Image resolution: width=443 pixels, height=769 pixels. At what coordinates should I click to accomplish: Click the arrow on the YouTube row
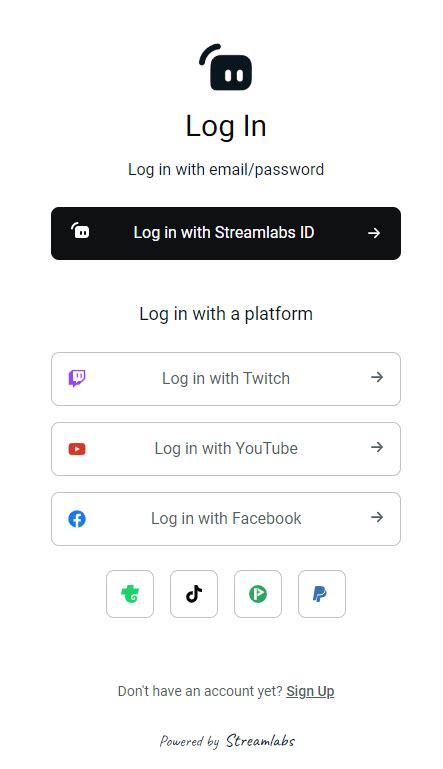click(377, 447)
